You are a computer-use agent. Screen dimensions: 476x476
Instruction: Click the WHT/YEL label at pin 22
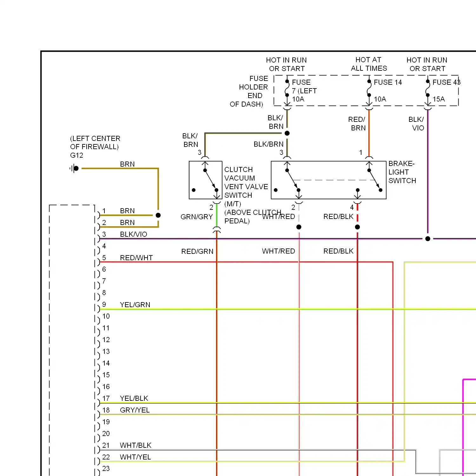[136, 457]
